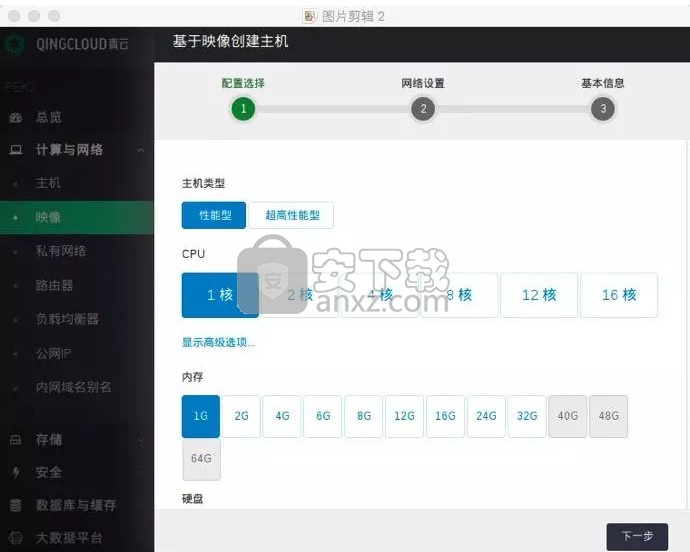The width and height of the screenshot is (690, 552).
Task: Select the 性能型 host type
Action: [x=214, y=215]
